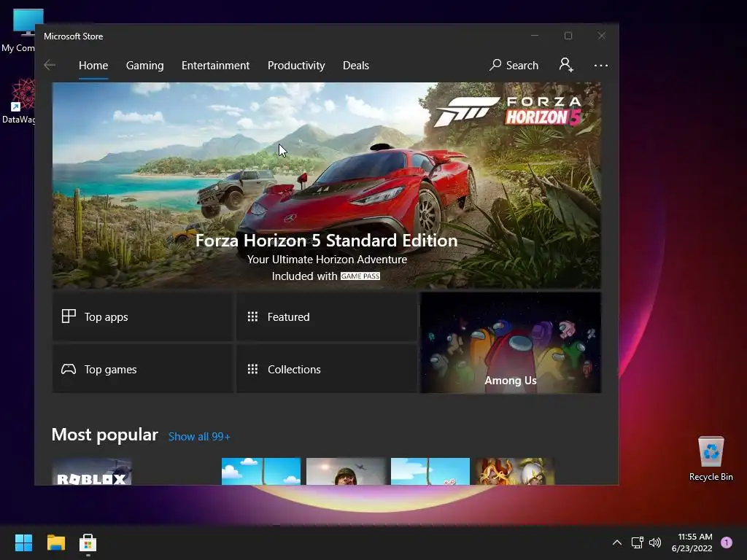The image size is (747, 560).
Task: Select the DataWag desktop shortcut
Action: [x=19, y=101]
